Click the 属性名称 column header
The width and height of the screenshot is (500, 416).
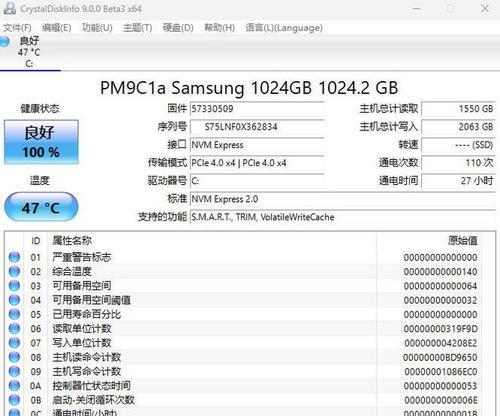(x=212, y=241)
